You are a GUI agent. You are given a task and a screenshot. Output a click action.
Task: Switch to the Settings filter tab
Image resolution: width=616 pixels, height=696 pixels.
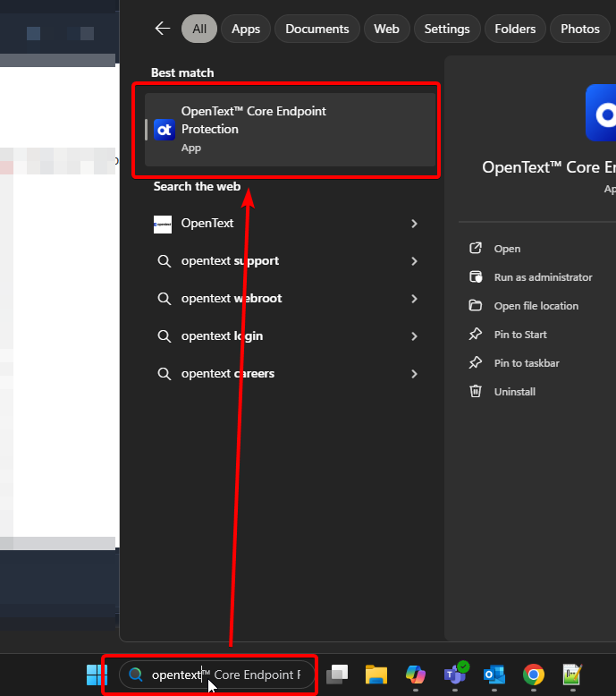(x=447, y=29)
